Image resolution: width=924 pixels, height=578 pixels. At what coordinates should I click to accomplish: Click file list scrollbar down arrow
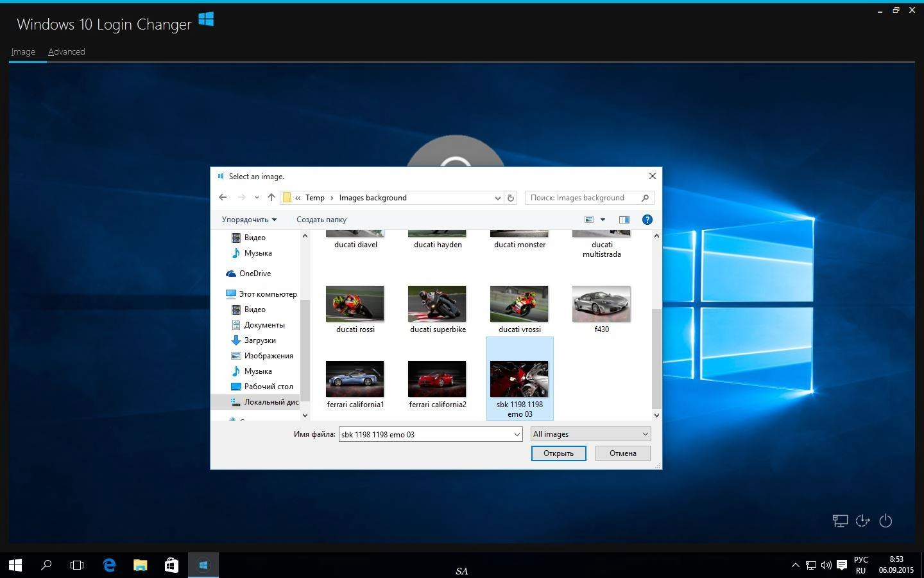point(656,416)
